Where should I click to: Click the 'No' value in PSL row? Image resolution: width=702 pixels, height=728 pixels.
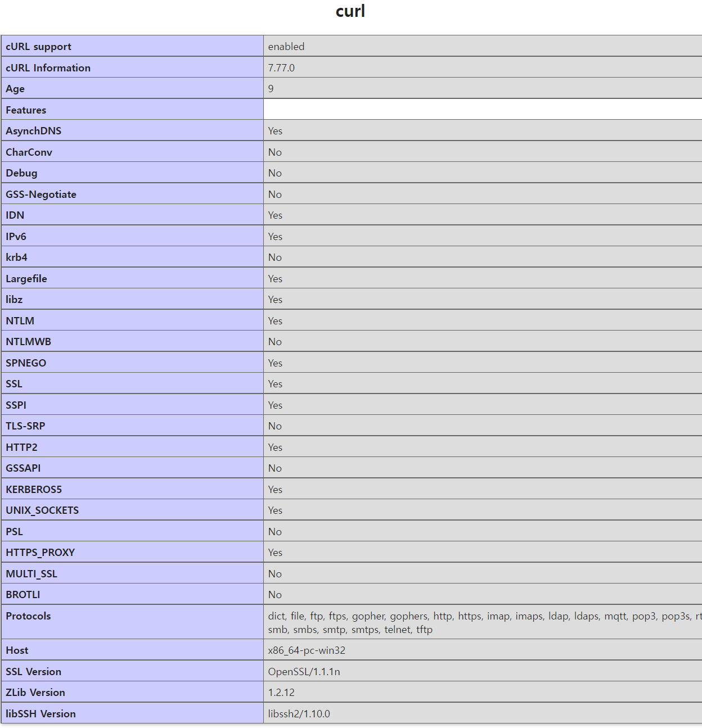(x=275, y=532)
